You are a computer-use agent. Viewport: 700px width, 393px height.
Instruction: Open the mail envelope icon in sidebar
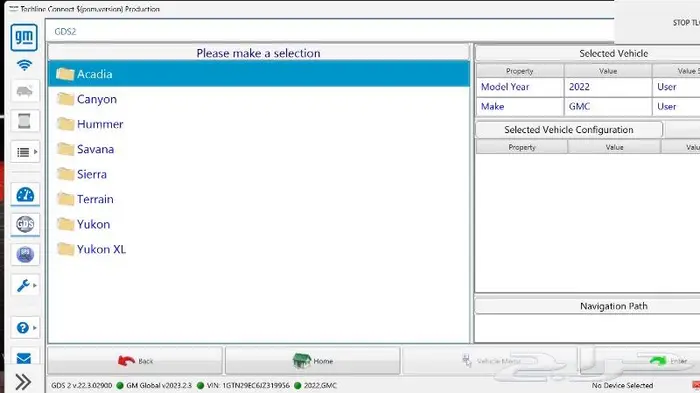tap(24, 358)
